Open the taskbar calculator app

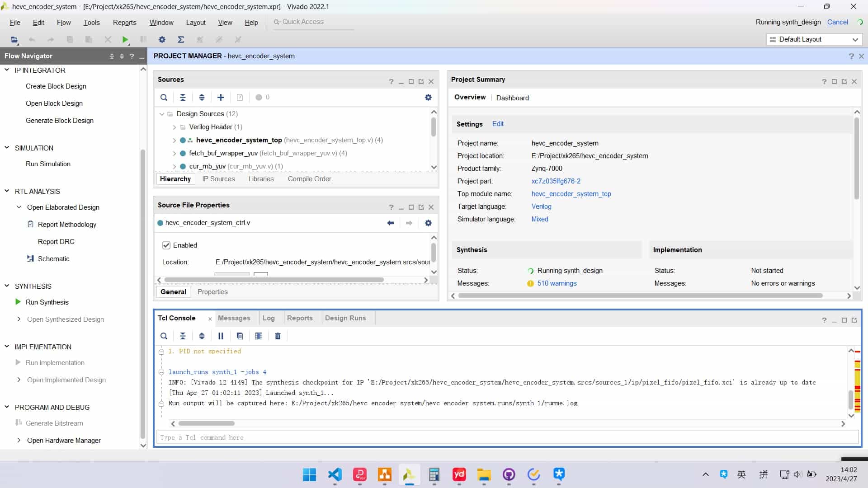point(434,474)
